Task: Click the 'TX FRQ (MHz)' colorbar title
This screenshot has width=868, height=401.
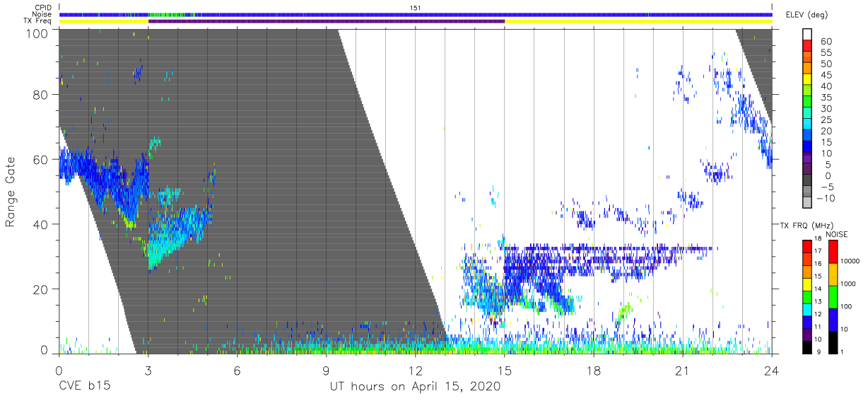Action: coord(805,226)
